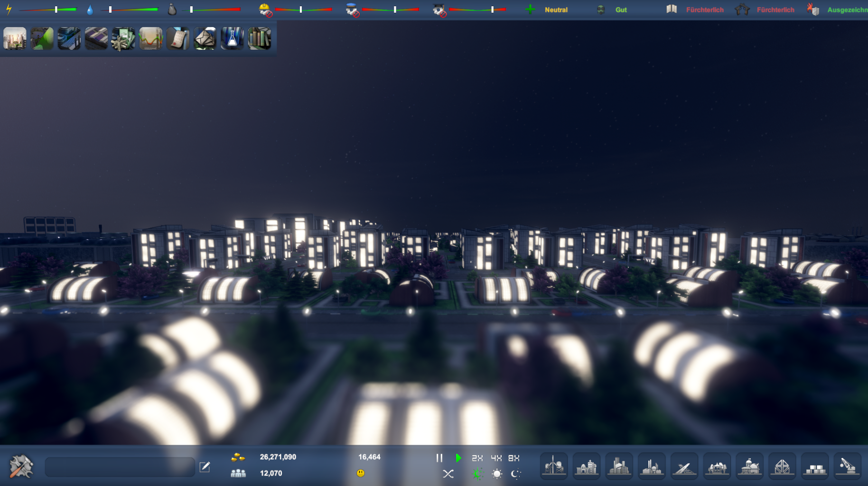The image size is (868, 486).
Task: Open residential houses build category
Action: click(587, 466)
